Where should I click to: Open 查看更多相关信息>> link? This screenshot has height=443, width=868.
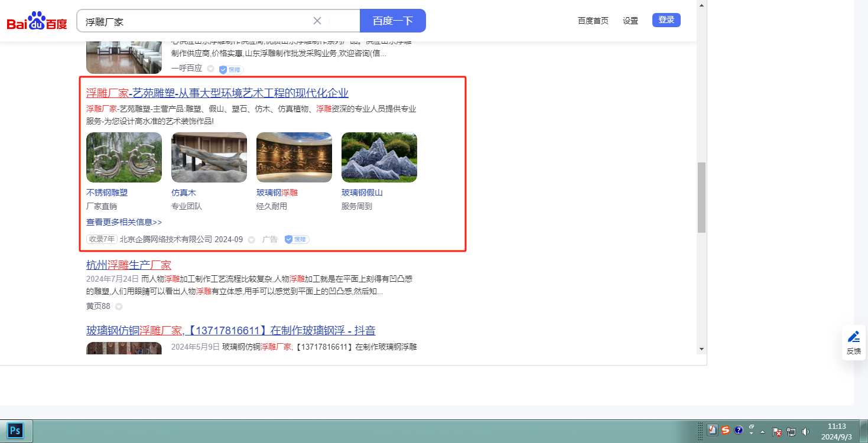point(124,222)
